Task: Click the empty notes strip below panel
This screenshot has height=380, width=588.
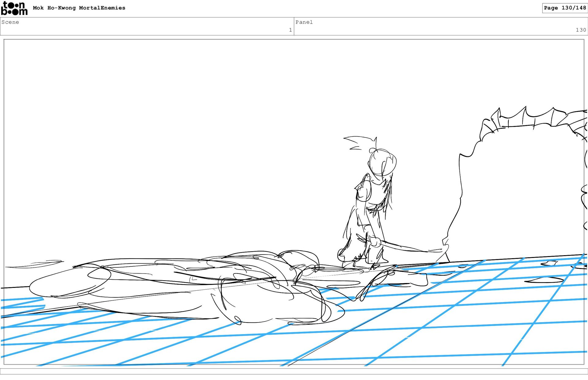Action: (x=294, y=371)
